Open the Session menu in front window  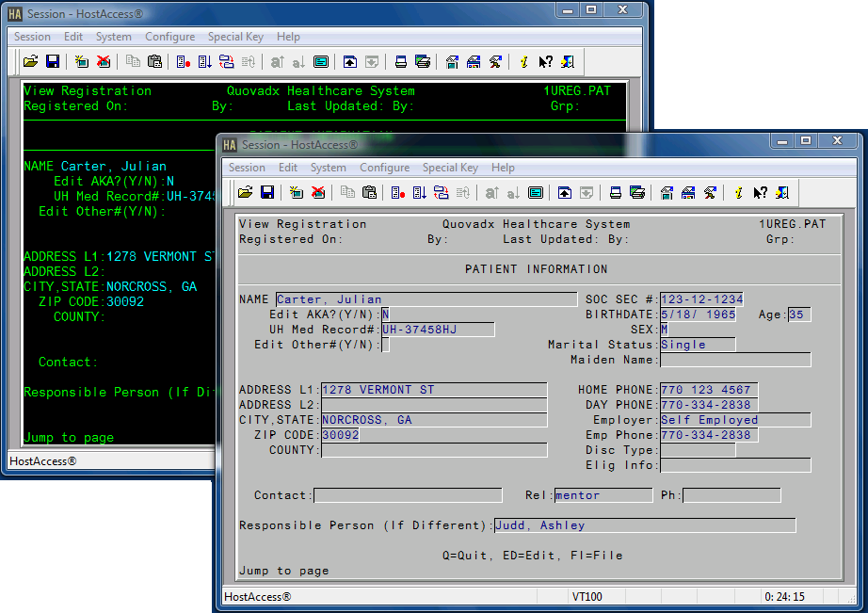(x=247, y=168)
